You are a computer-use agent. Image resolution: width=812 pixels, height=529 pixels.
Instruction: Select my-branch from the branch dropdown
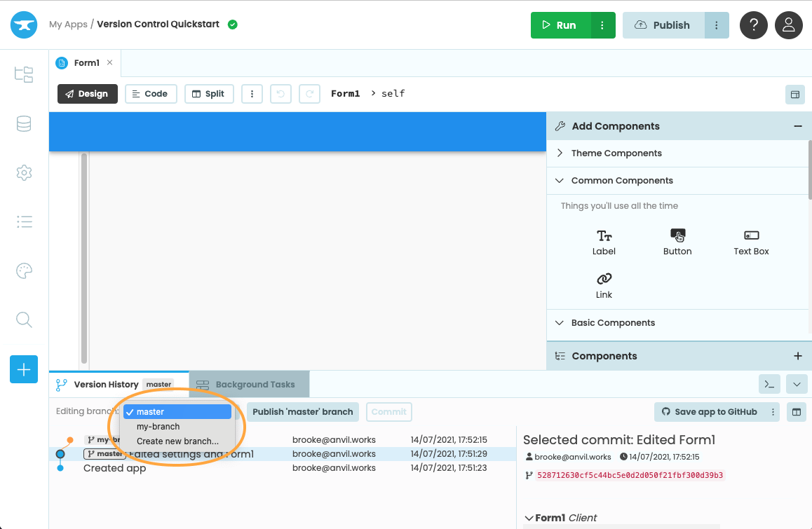pyautogui.click(x=158, y=427)
